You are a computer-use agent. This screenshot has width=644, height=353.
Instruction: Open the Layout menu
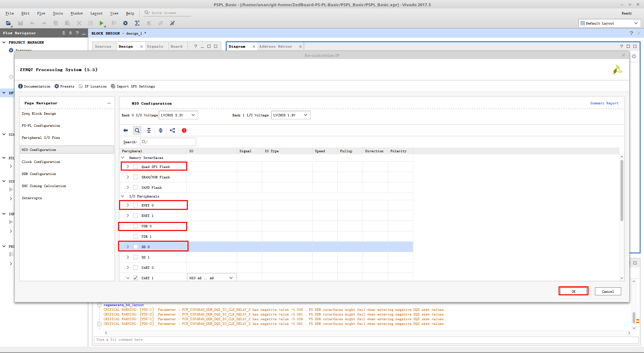point(96,13)
